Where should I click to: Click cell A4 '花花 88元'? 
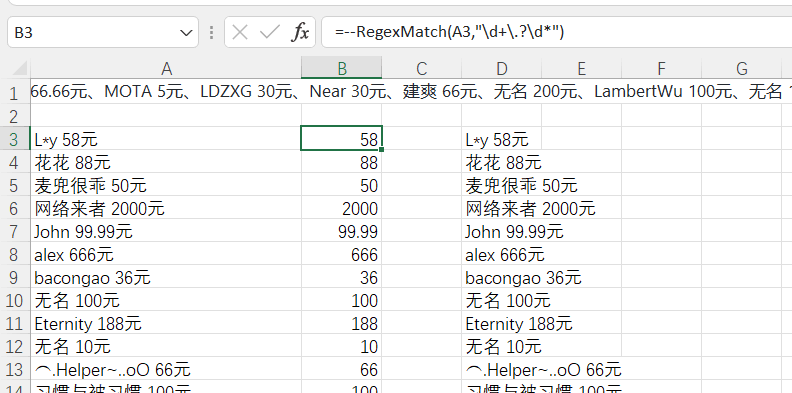[166, 162]
